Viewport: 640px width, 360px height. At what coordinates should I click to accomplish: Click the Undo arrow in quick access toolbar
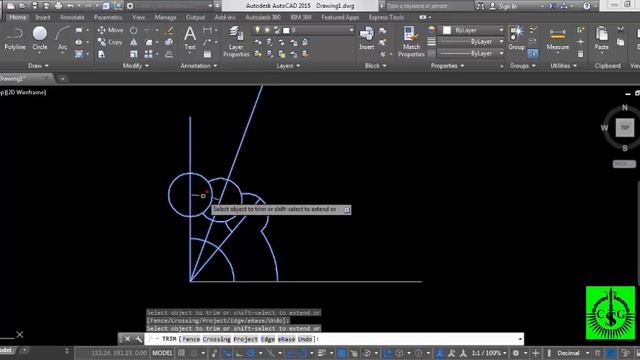[x=71, y=6]
